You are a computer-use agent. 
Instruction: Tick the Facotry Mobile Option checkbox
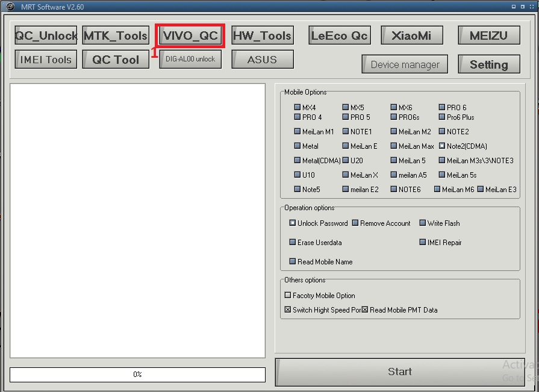tap(288, 295)
